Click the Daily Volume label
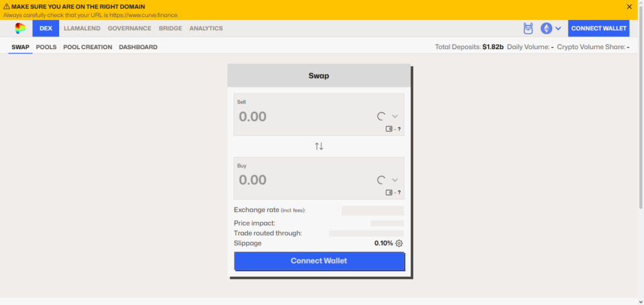The image size is (644, 305). [x=528, y=47]
